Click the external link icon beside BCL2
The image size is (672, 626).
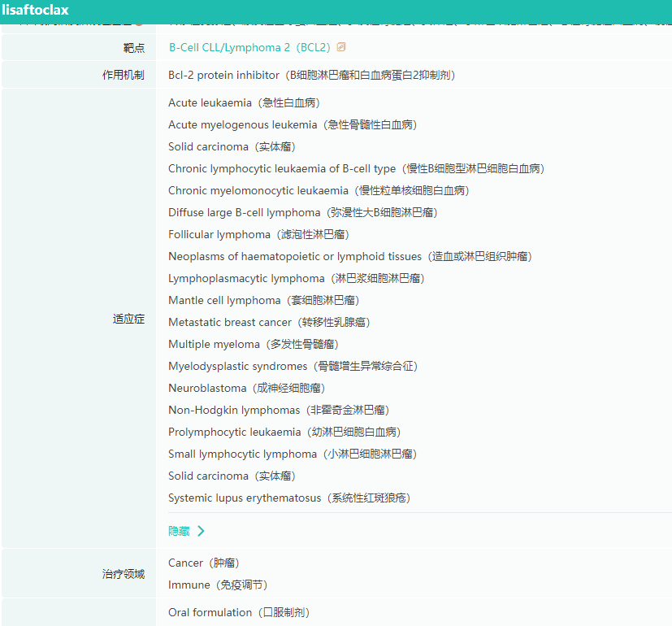point(341,47)
